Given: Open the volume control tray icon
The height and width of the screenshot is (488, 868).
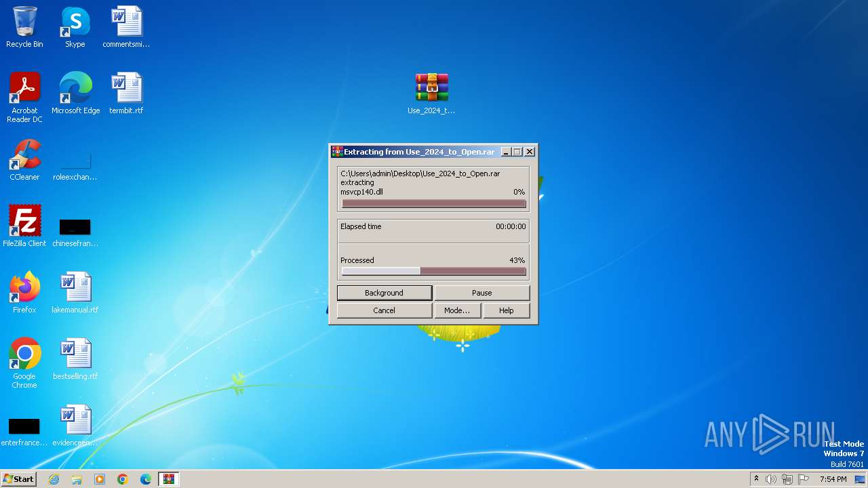Looking at the screenshot, I should (x=771, y=479).
